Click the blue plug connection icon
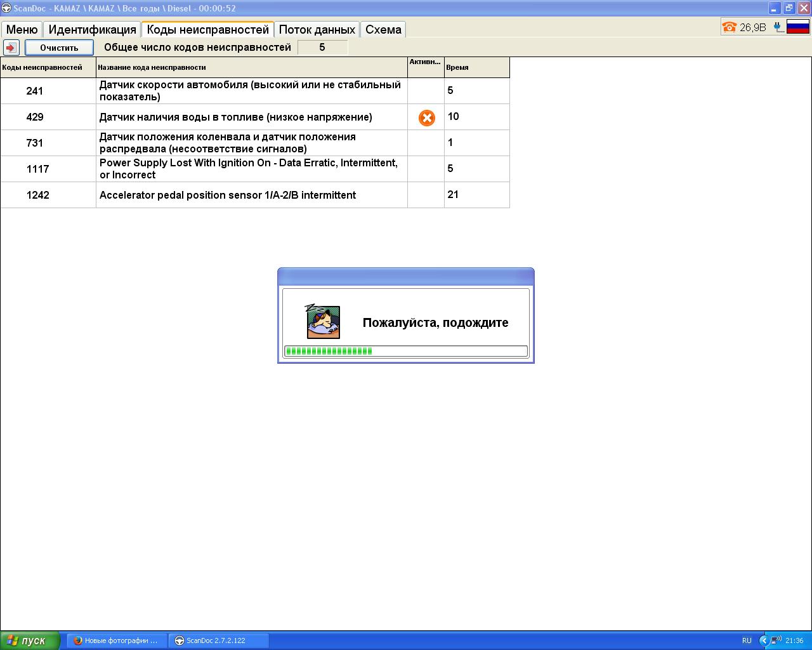This screenshot has width=812, height=650. [778, 27]
